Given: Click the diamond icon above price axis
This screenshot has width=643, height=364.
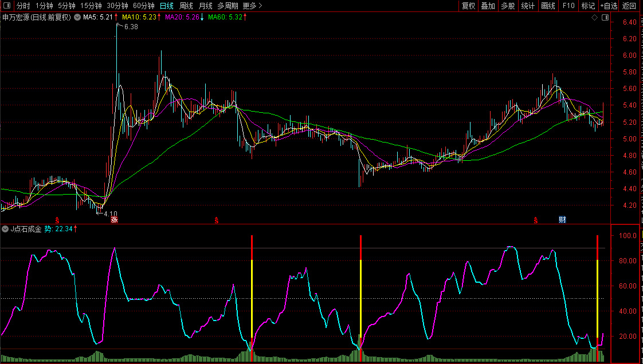Looking at the screenshot, I should coord(595,18).
